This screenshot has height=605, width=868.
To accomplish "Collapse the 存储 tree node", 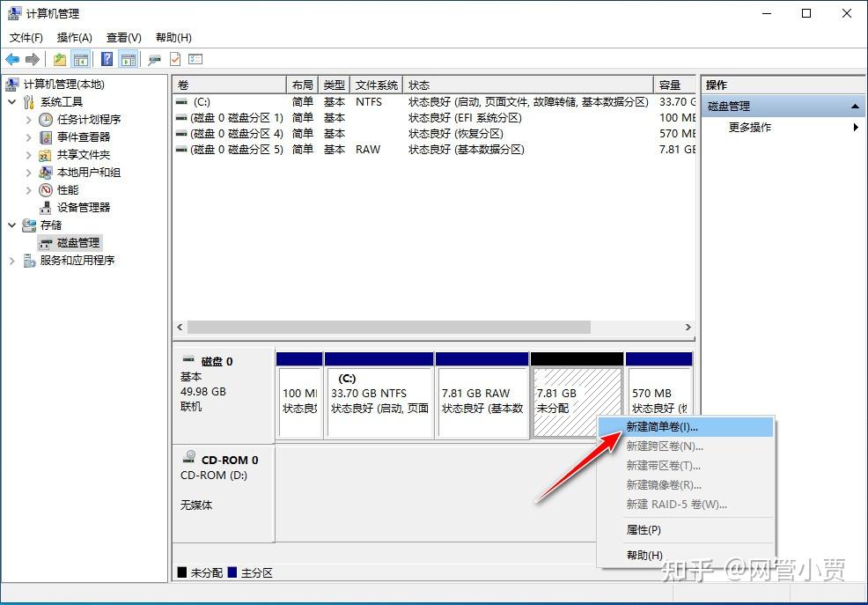I will point(12,225).
